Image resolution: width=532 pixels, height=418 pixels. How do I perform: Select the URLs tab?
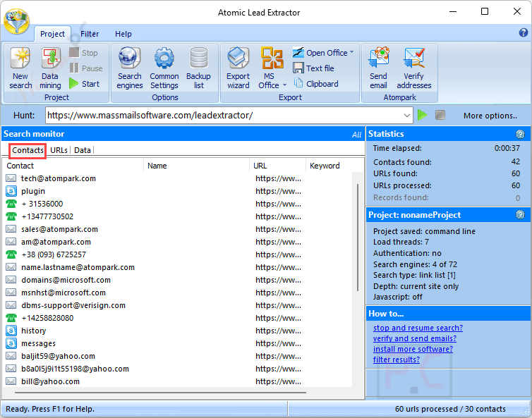59,150
